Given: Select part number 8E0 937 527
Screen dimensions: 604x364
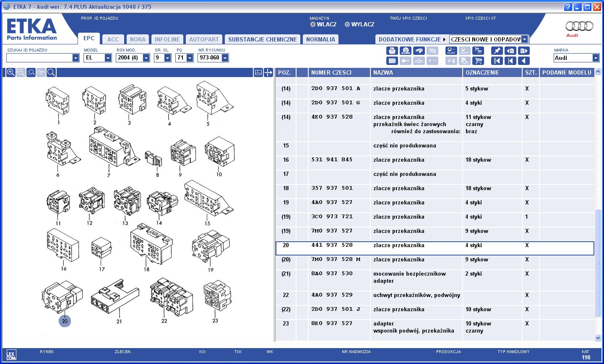Looking at the screenshot, I should click(332, 323).
